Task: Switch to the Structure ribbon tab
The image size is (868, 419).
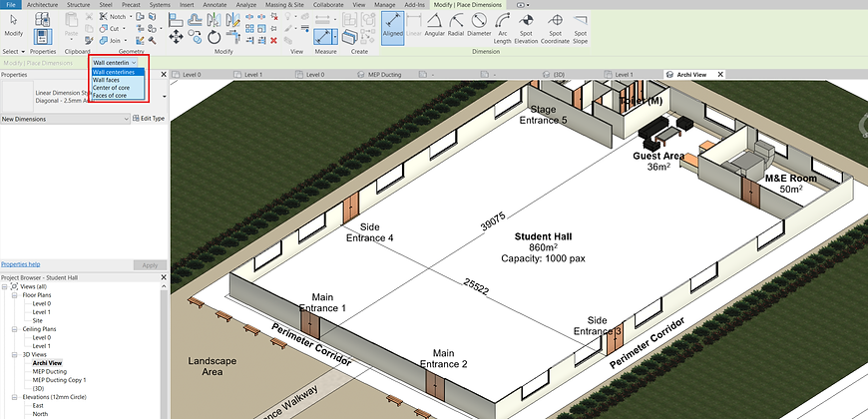Action: pyautogui.click(x=78, y=4)
